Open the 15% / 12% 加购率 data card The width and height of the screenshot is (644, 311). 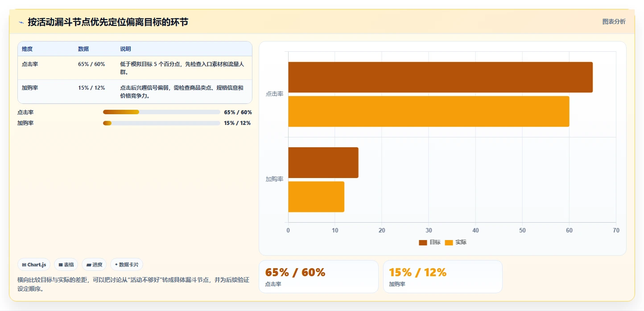pos(442,277)
